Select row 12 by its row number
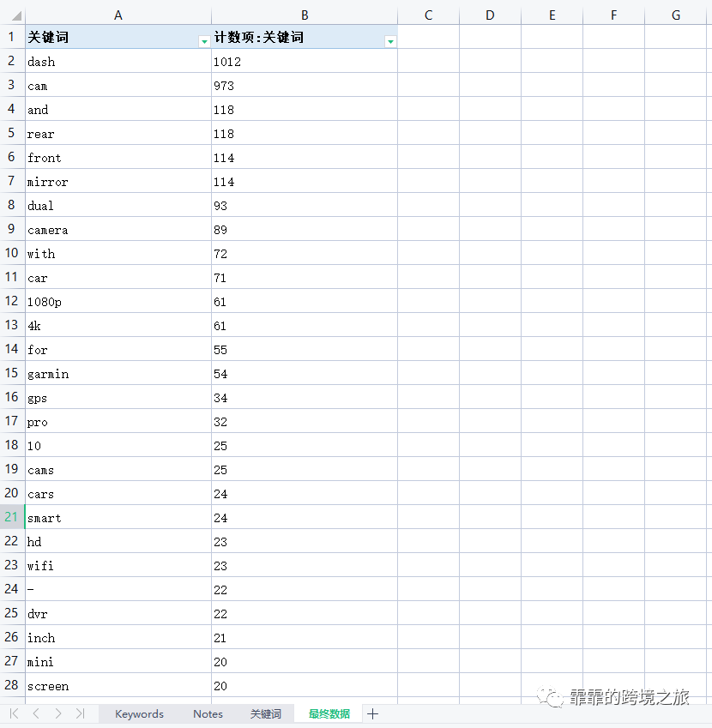 pyautogui.click(x=11, y=301)
